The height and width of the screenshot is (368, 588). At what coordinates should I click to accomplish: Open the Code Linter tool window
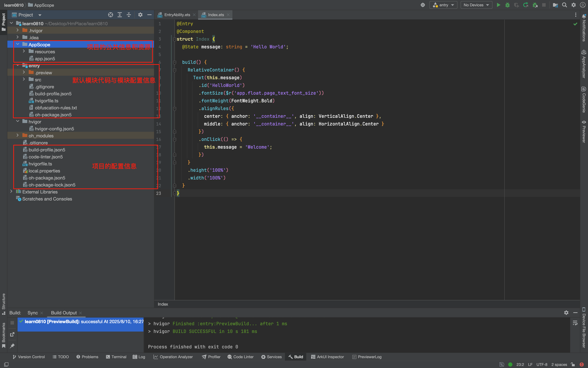click(x=241, y=357)
